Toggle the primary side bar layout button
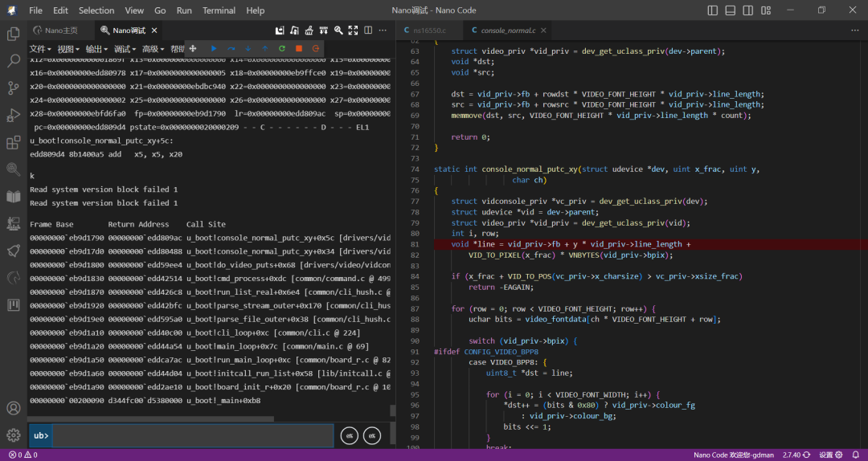Viewport: 868px width, 461px height. [x=713, y=10]
